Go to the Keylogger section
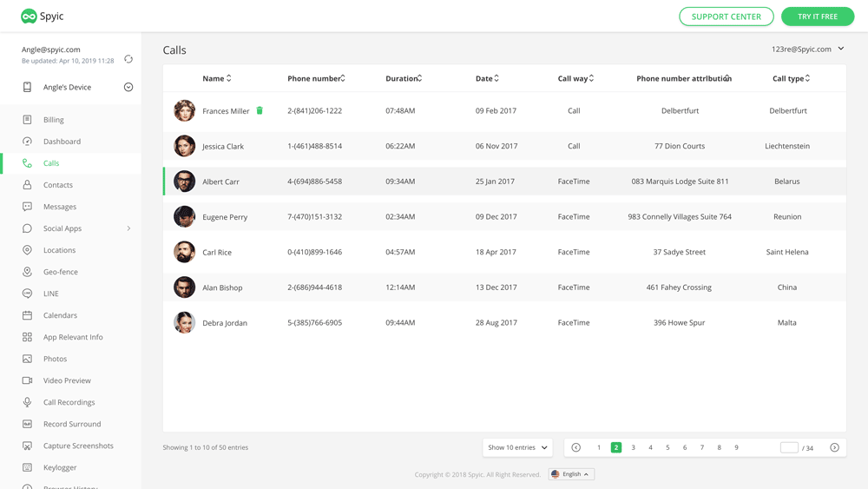Viewport: 868px width, 489px height. click(60, 467)
